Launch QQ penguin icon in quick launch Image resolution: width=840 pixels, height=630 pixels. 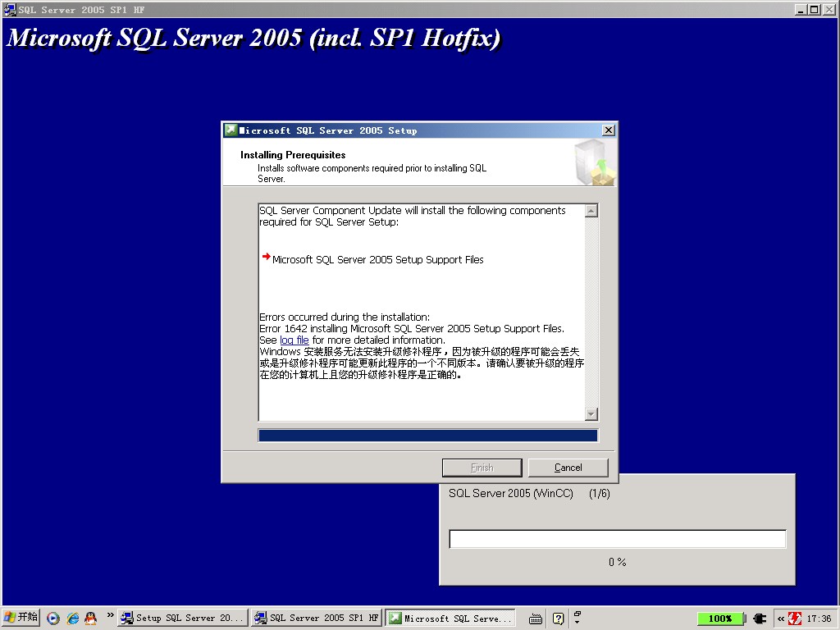[x=90, y=619]
